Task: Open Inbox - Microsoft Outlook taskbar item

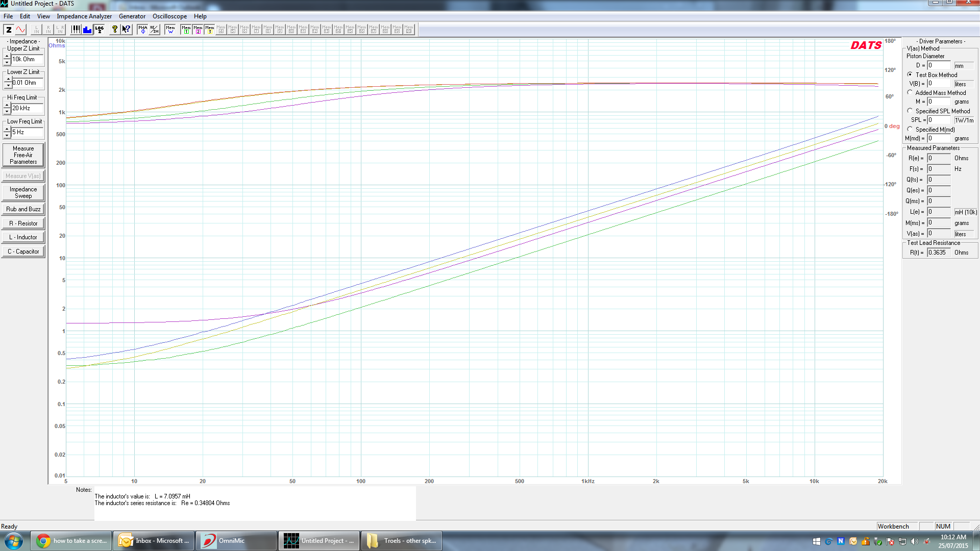Action: tap(153, 541)
